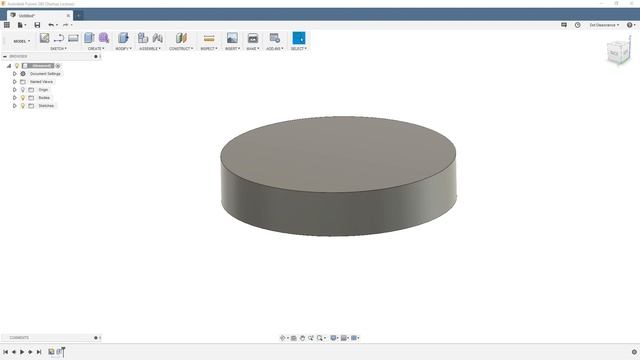Select the Press Pull modify tool
The width and height of the screenshot is (640, 360).
[123, 38]
